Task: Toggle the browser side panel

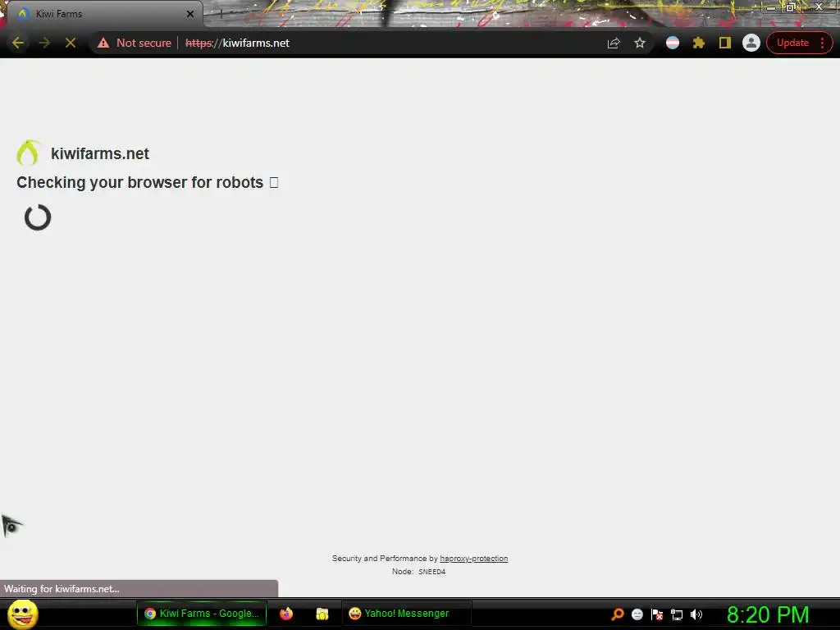Action: tap(725, 43)
